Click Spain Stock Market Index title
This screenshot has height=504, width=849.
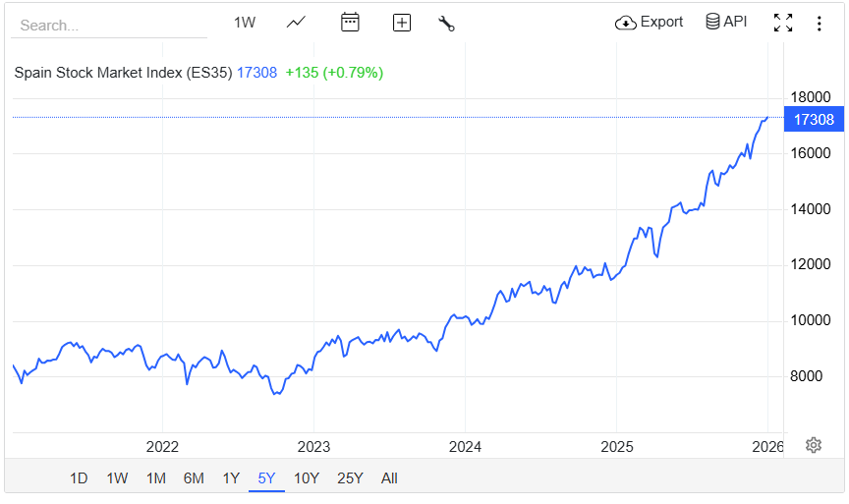coord(123,73)
